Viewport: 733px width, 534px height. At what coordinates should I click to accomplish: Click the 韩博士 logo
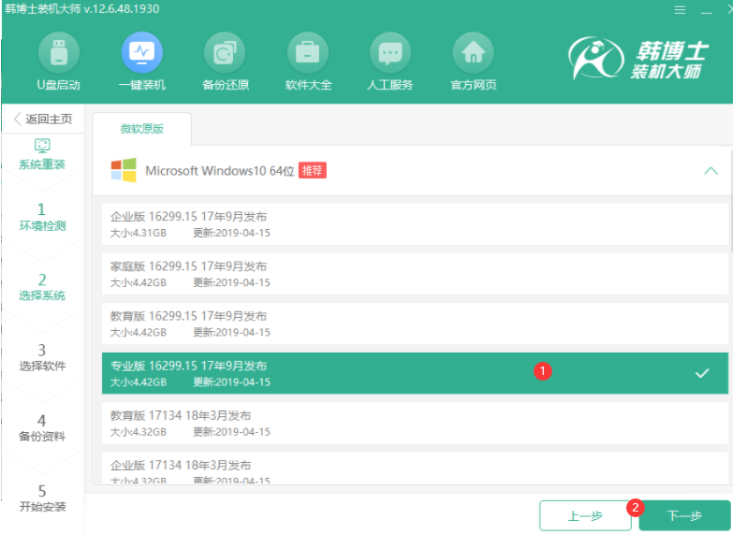pyautogui.click(x=638, y=59)
